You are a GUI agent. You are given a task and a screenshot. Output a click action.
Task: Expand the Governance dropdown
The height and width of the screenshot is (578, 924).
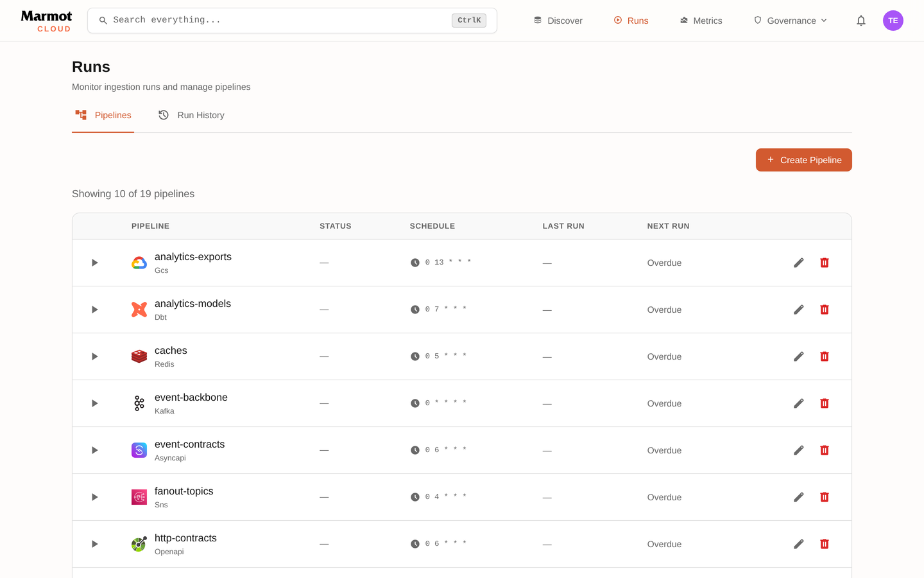point(791,21)
